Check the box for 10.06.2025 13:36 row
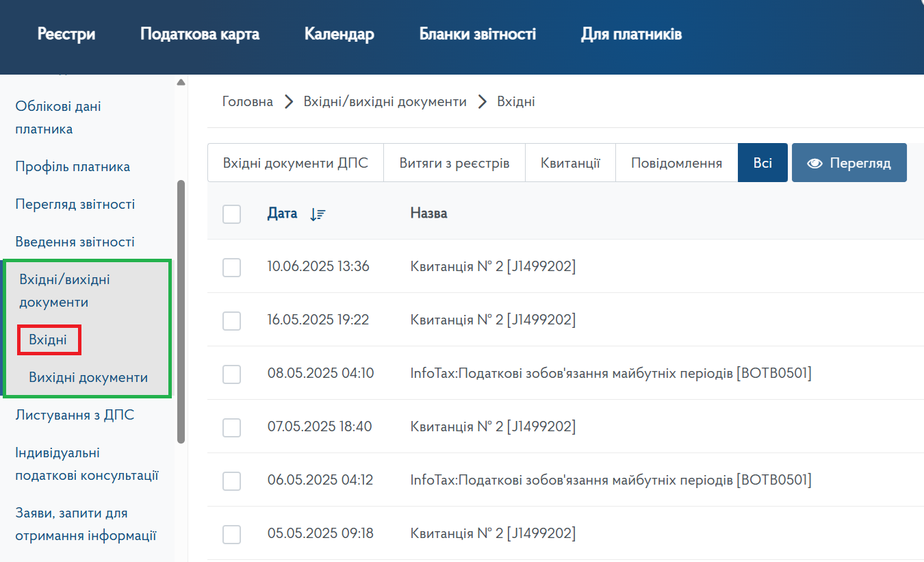Image resolution: width=924 pixels, height=562 pixels. (x=232, y=268)
